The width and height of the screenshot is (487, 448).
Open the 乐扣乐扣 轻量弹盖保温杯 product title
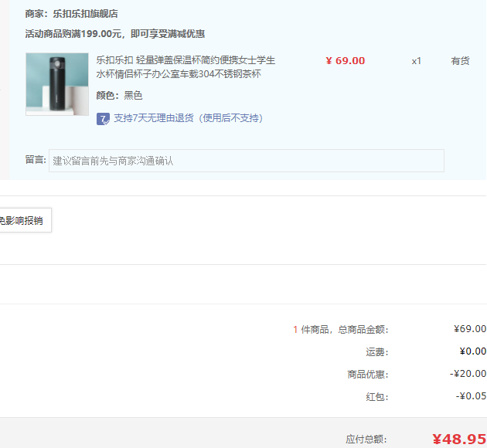(x=186, y=67)
